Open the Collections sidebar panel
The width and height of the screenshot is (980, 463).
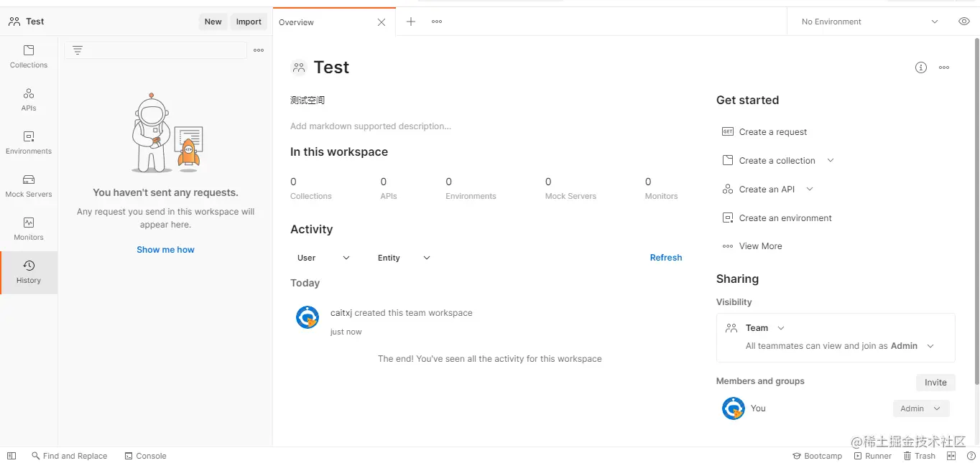pos(29,57)
